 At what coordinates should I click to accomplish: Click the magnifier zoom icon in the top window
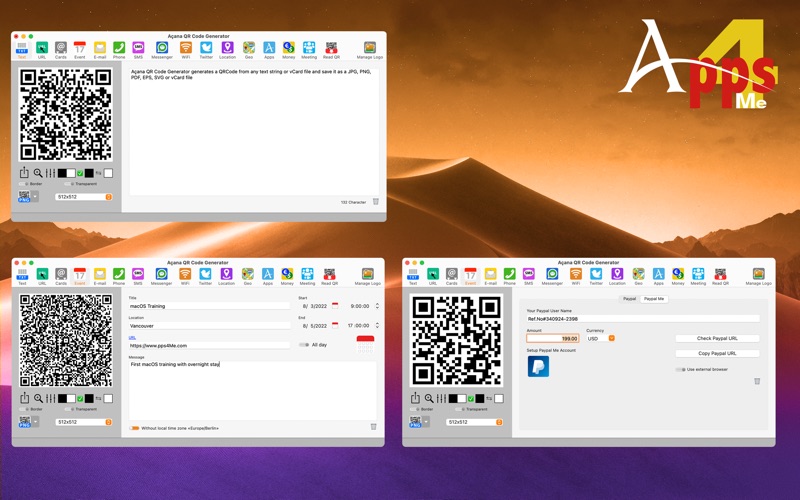coord(38,173)
